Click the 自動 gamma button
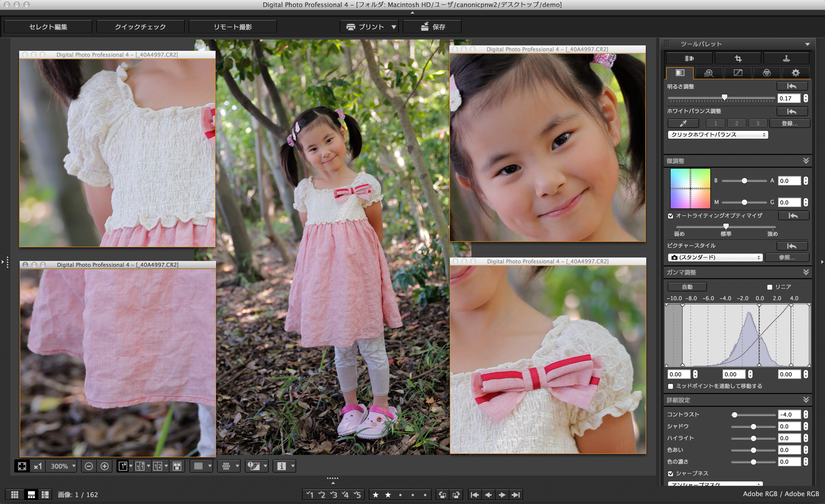Viewport: 825px width, 504px height. click(687, 287)
